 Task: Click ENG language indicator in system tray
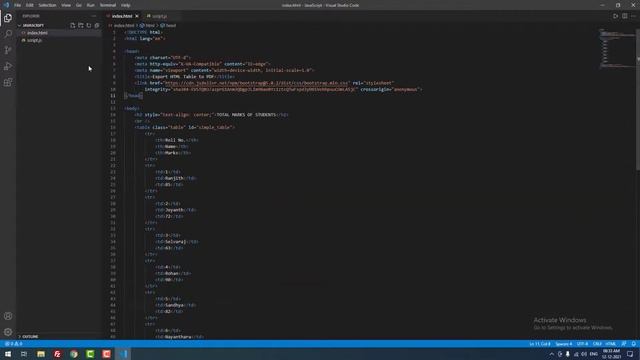[x=594, y=354]
